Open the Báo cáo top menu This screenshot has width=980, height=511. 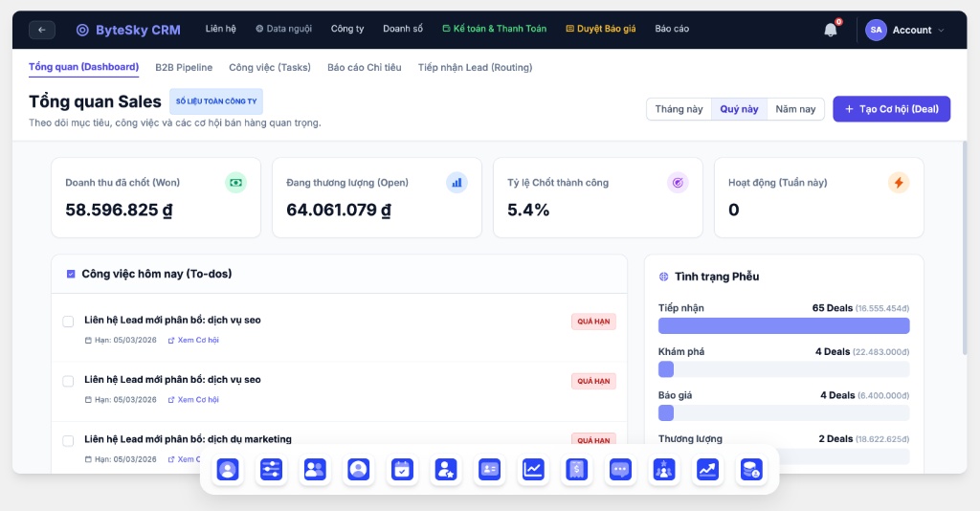pos(672,29)
